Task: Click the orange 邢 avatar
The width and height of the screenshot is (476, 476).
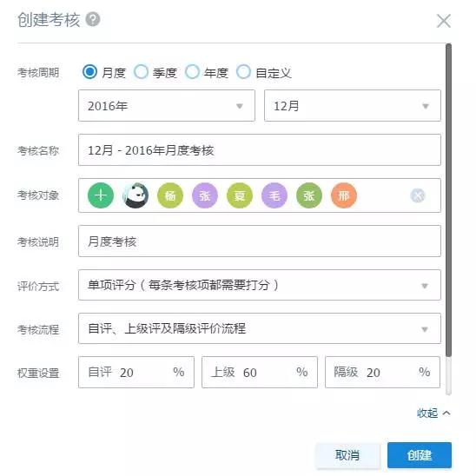Action: [344, 195]
